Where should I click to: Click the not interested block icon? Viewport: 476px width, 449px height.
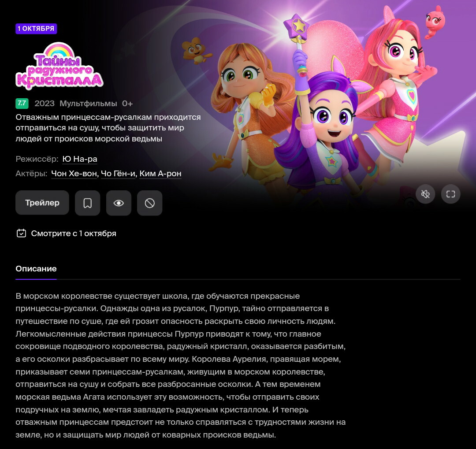click(x=150, y=203)
